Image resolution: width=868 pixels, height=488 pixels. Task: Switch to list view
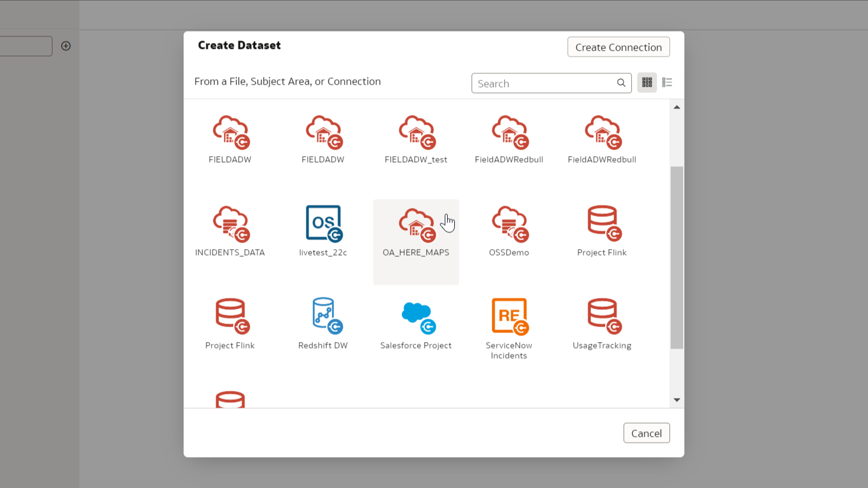[667, 82]
